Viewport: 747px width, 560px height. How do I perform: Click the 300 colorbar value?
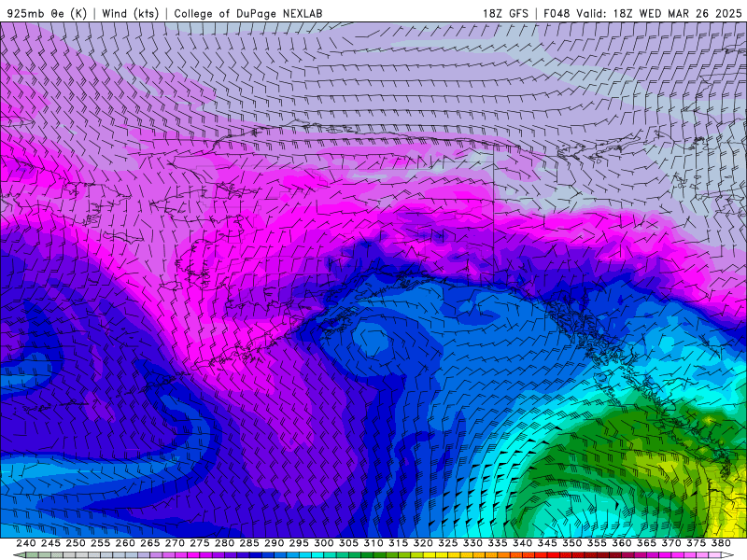point(323,543)
